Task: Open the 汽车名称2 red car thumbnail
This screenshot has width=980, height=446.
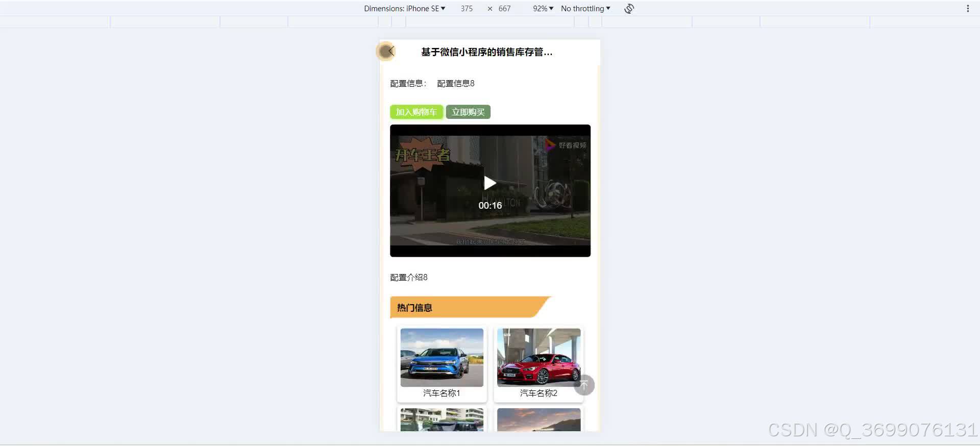Action: click(539, 357)
